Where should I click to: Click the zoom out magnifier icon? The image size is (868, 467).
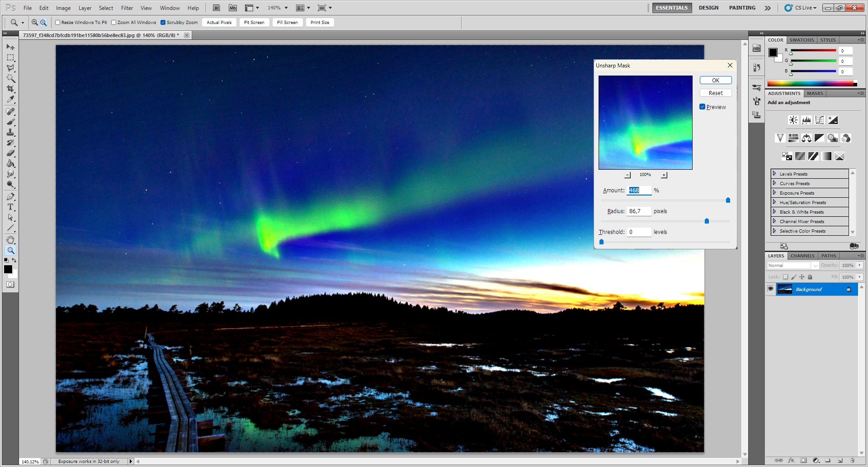43,22
